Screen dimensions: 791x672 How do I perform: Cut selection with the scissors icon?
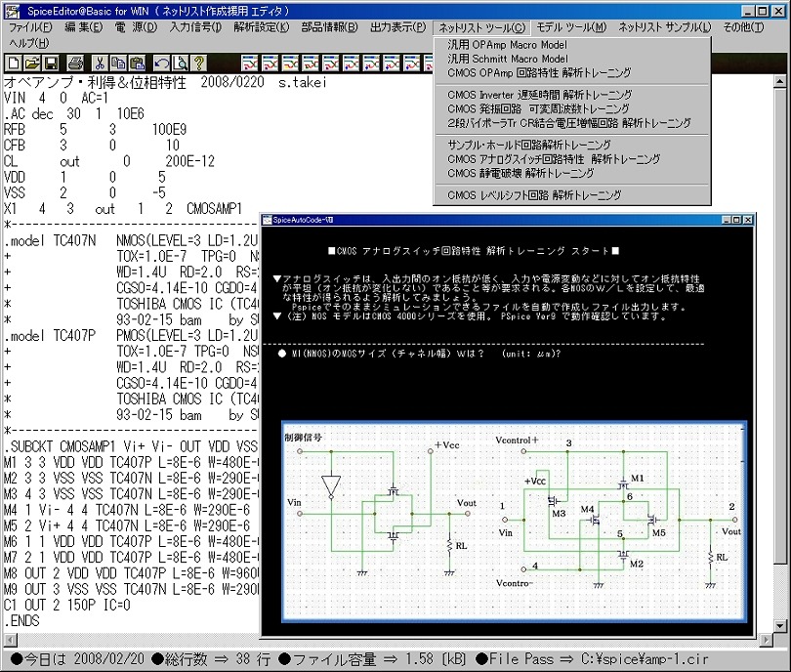pyautogui.click(x=100, y=63)
